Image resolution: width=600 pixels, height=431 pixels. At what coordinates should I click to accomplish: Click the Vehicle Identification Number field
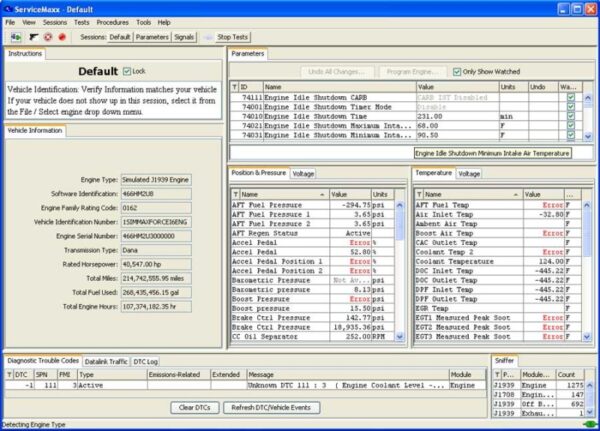coord(156,222)
